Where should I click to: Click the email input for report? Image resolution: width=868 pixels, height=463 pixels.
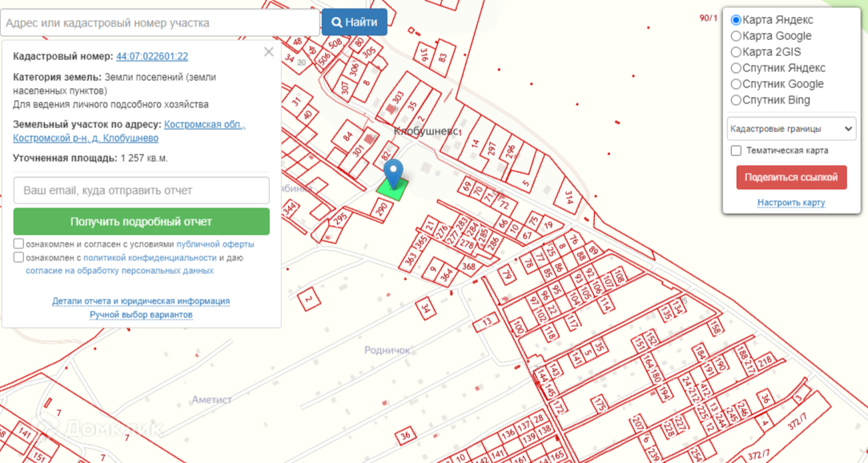141,191
